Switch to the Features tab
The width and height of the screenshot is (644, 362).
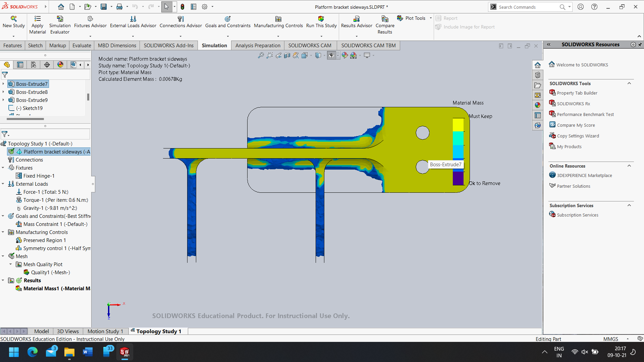tap(12, 45)
